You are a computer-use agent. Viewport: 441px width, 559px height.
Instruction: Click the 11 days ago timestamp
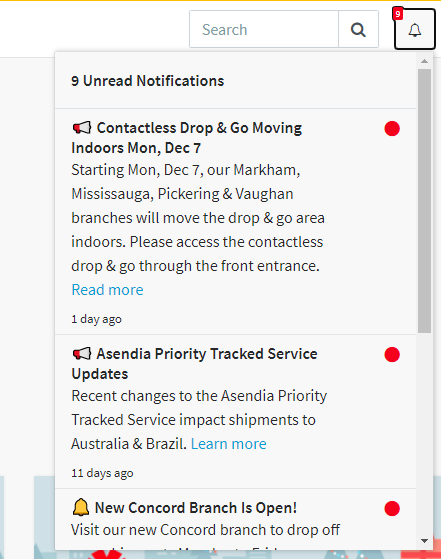pyautogui.click(x=102, y=473)
